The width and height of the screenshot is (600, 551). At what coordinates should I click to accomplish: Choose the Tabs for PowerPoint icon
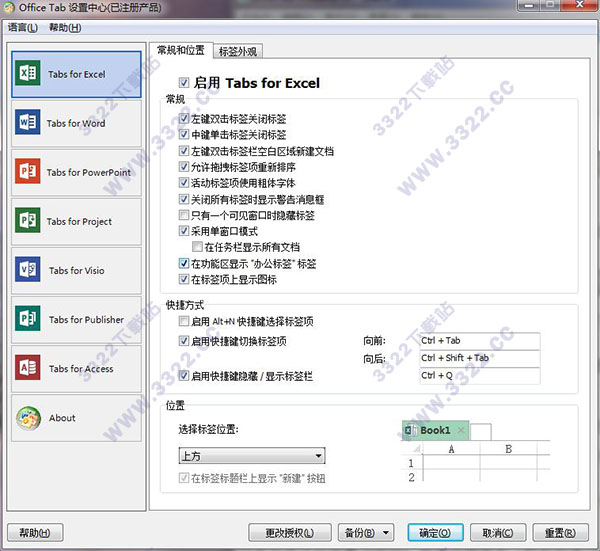coord(28,171)
